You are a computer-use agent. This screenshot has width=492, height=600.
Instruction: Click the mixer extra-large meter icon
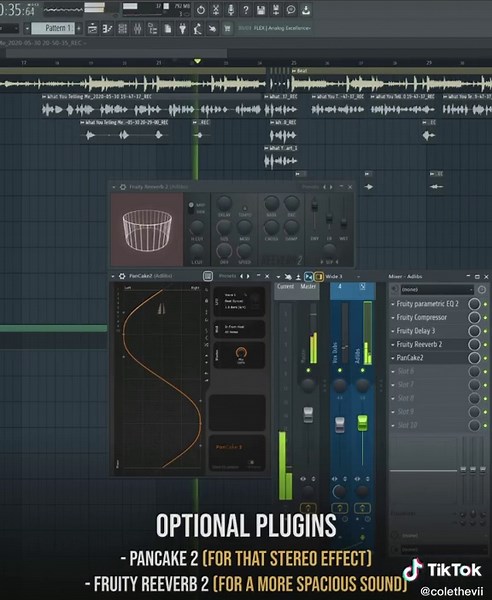(x=298, y=276)
